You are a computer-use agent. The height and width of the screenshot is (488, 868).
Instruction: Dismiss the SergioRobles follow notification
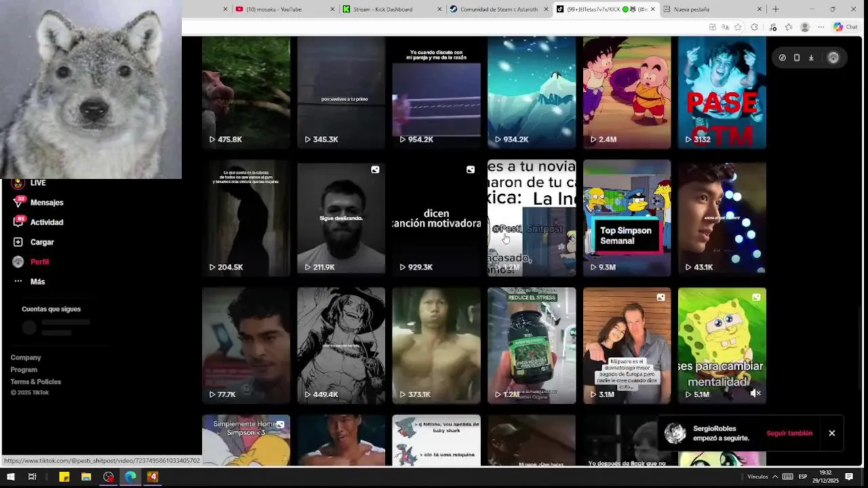pyautogui.click(x=831, y=433)
